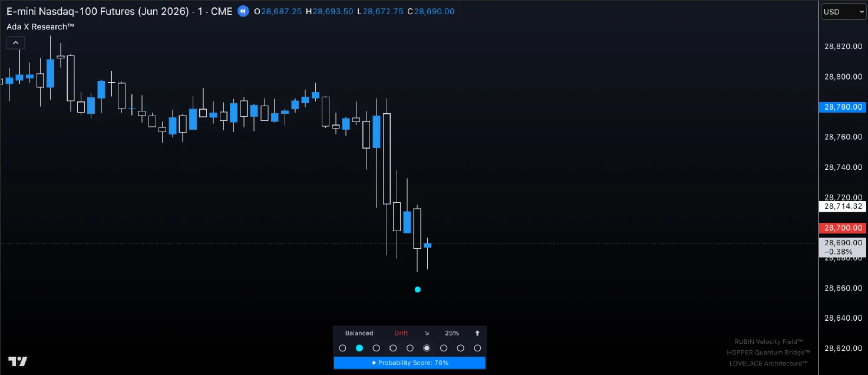868x375 pixels.
Task: Click the blue replay rewind icon
Action: point(243,11)
